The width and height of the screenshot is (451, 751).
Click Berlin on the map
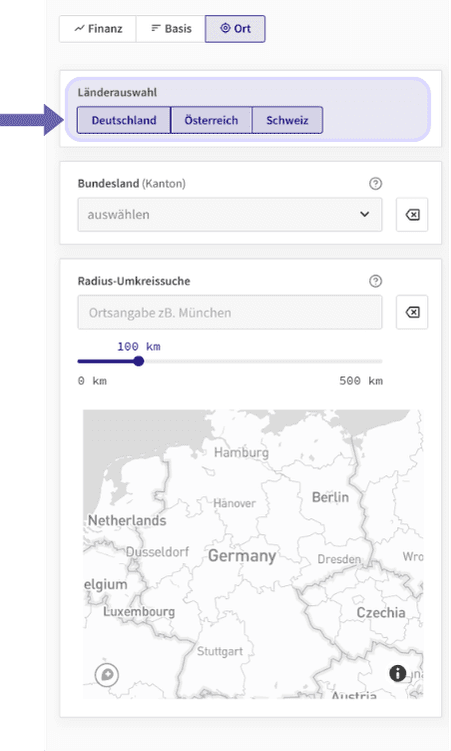(x=330, y=497)
